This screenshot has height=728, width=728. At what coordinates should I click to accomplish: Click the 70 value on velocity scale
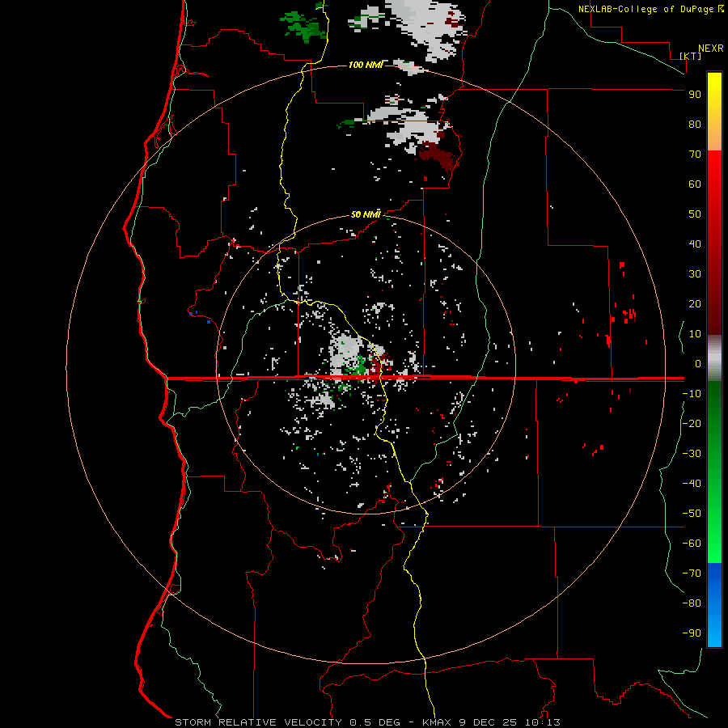click(695, 154)
